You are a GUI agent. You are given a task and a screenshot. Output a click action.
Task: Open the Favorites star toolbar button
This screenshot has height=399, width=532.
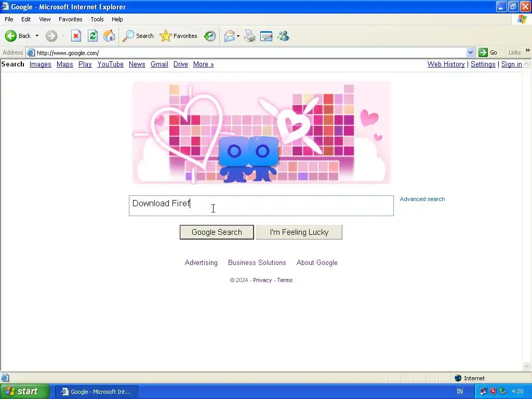(x=179, y=36)
